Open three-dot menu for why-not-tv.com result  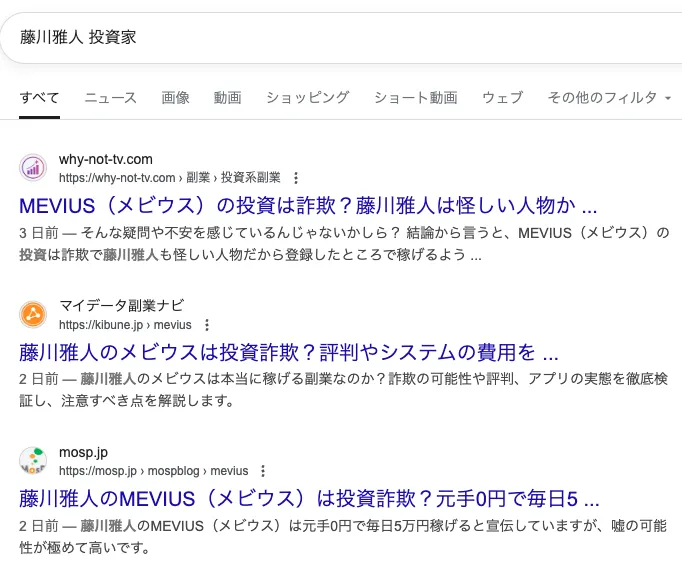pos(296,178)
